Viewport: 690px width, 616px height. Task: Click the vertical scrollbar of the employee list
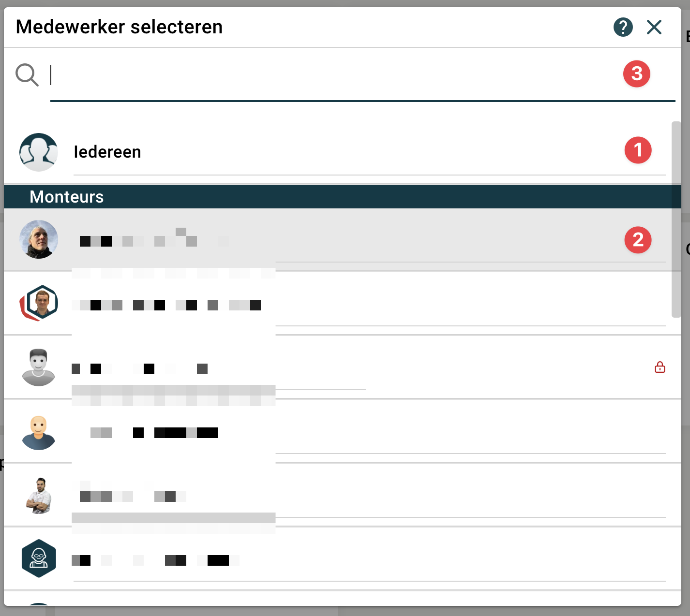click(676, 220)
